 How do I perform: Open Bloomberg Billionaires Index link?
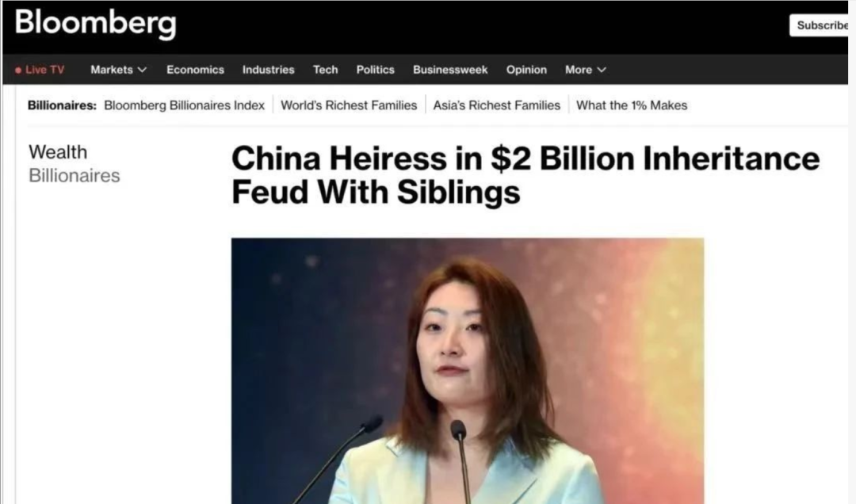[x=185, y=105]
